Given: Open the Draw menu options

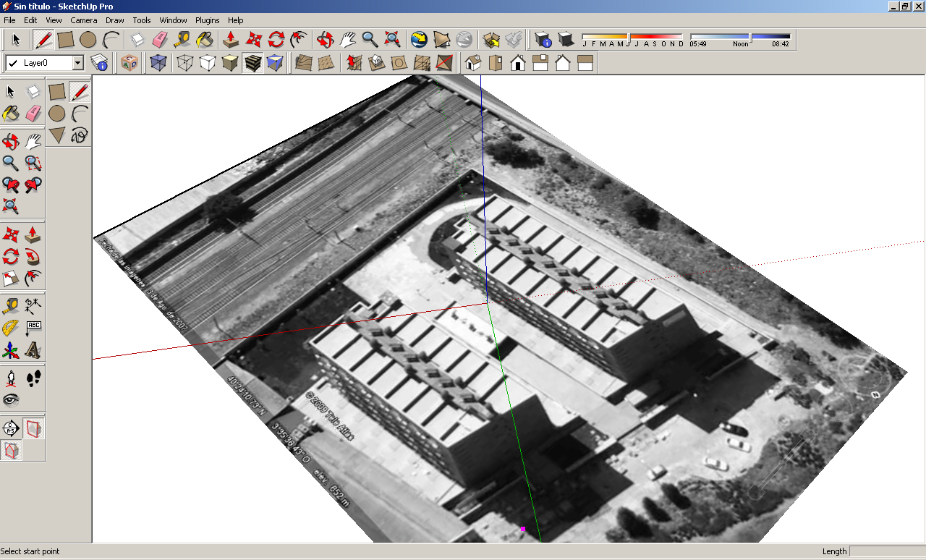Looking at the screenshot, I should point(114,20).
